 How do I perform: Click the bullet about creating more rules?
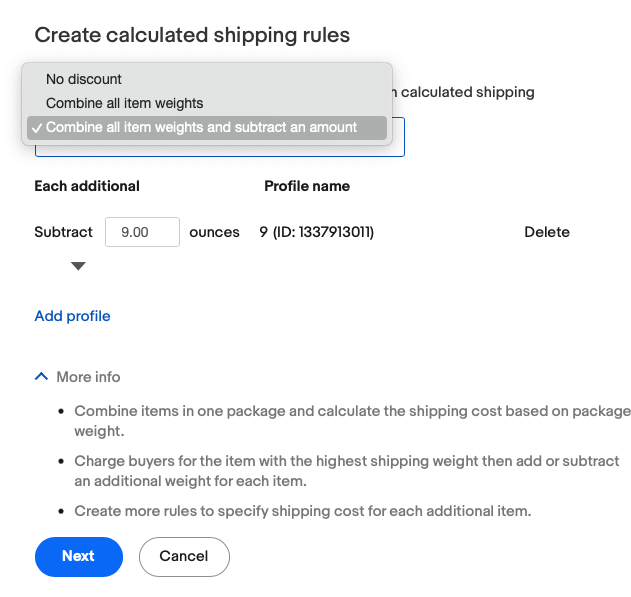pos(302,511)
